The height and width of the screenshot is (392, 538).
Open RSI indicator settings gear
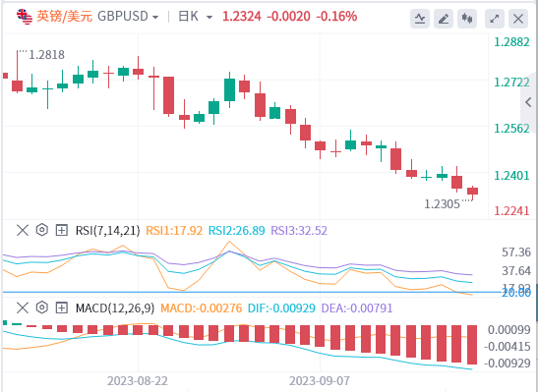tap(42, 230)
